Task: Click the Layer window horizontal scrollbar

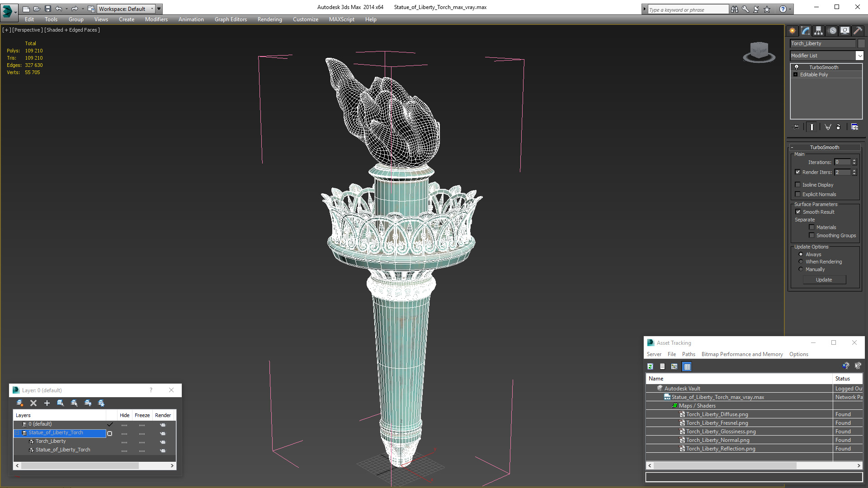Action: (94, 465)
